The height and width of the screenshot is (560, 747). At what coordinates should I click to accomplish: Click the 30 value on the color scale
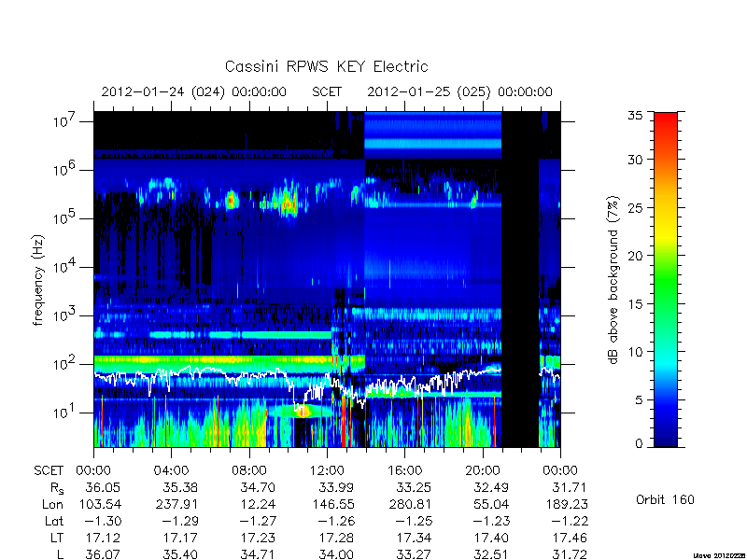pos(634,160)
